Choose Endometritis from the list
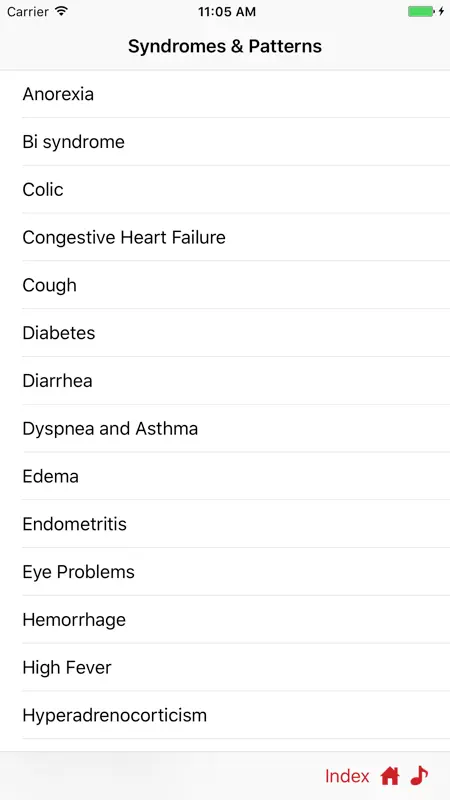Viewport: 450px width, 800px height. click(x=225, y=524)
